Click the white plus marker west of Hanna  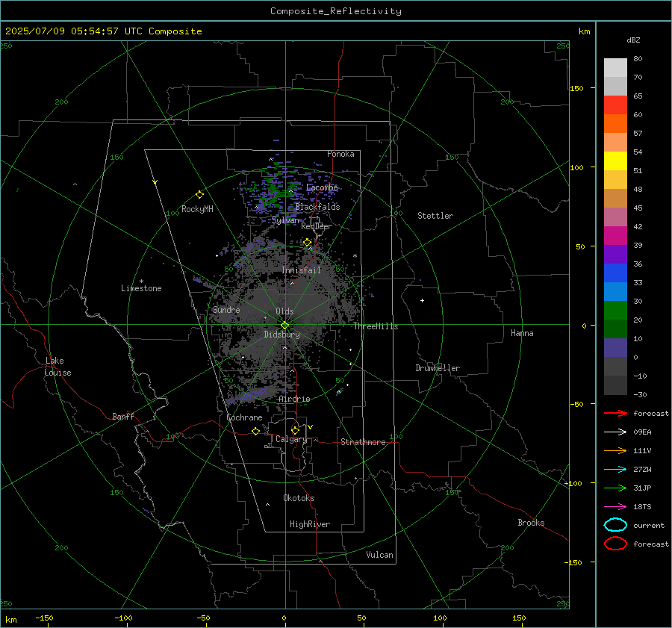(422, 300)
